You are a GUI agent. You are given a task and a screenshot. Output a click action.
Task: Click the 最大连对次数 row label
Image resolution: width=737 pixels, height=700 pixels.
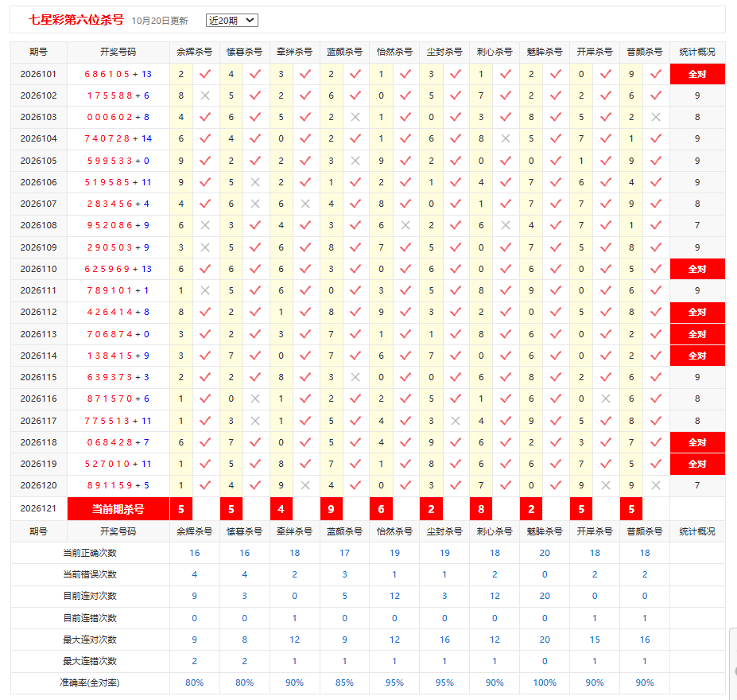[90, 640]
